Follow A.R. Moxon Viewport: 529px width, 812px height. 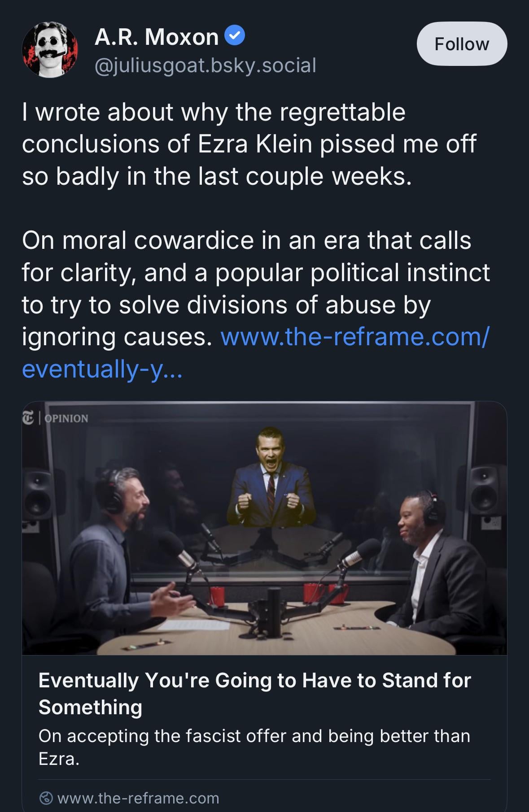pos(462,44)
